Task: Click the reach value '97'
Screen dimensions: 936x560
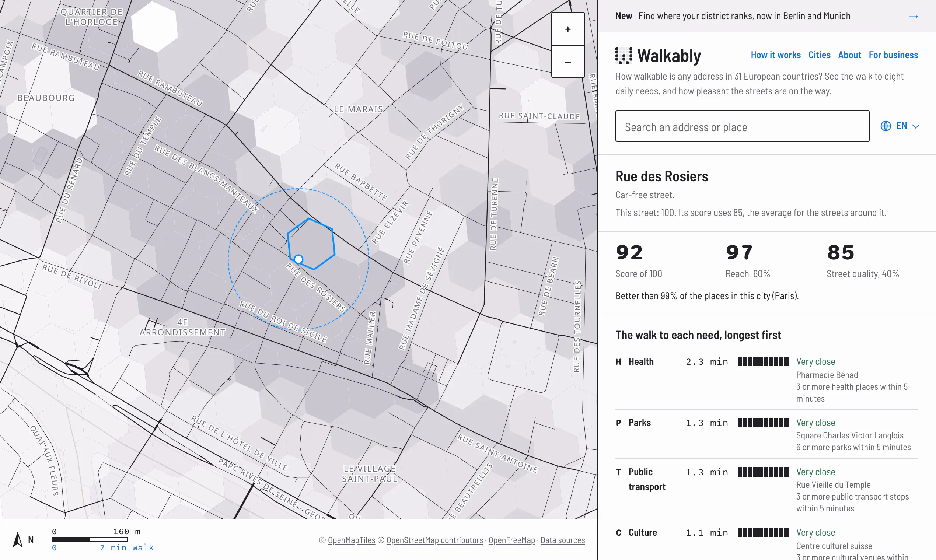Action: [739, 252]
